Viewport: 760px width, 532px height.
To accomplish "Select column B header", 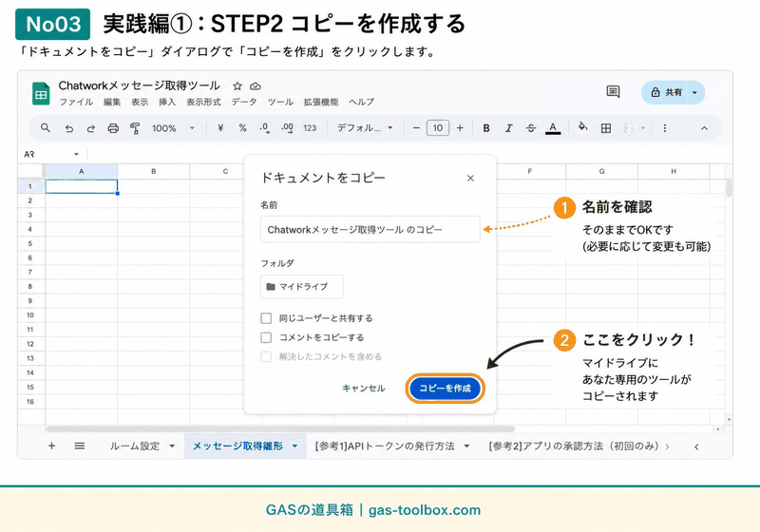I will [153, 172].
